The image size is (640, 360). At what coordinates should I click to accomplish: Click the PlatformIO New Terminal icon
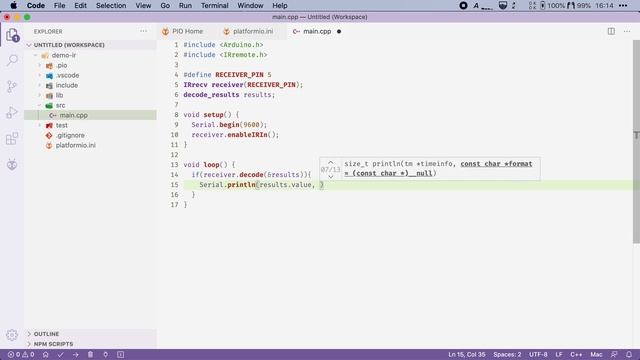120,355
